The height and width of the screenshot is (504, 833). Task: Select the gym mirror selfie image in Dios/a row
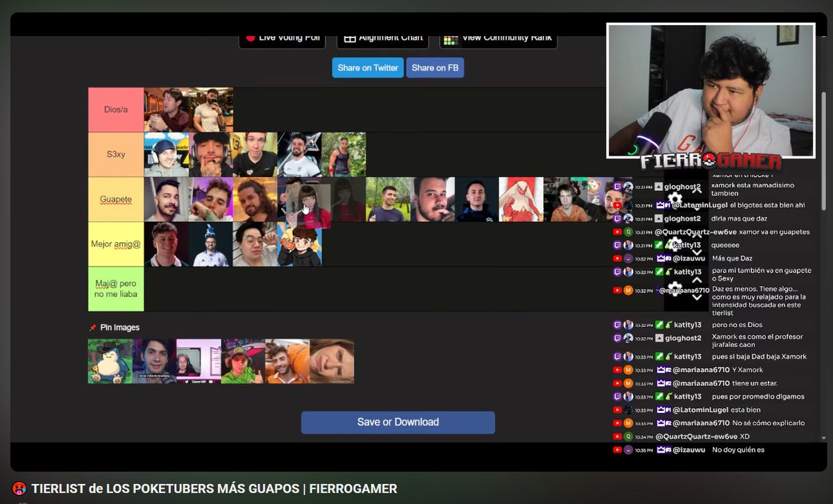click(211, 110)
